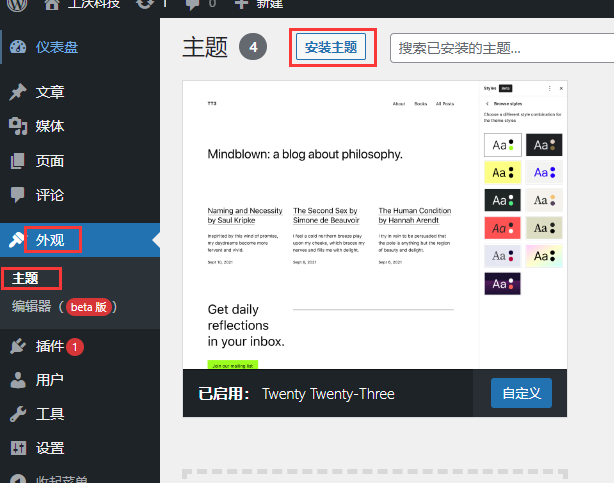The height and width of the screenshot is (483, 614).
Task: Select the pastel gradient Aa style swatch
Action: (544, 256)
